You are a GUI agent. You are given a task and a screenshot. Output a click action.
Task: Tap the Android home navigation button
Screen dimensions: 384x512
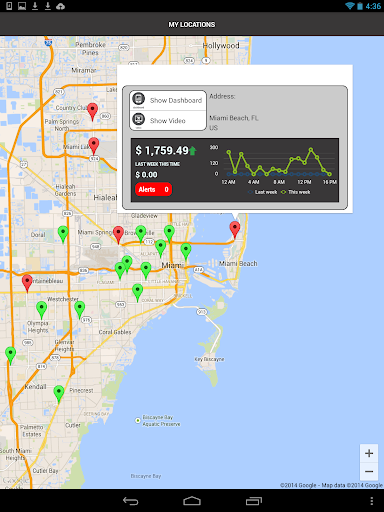(x=192, y=501)
